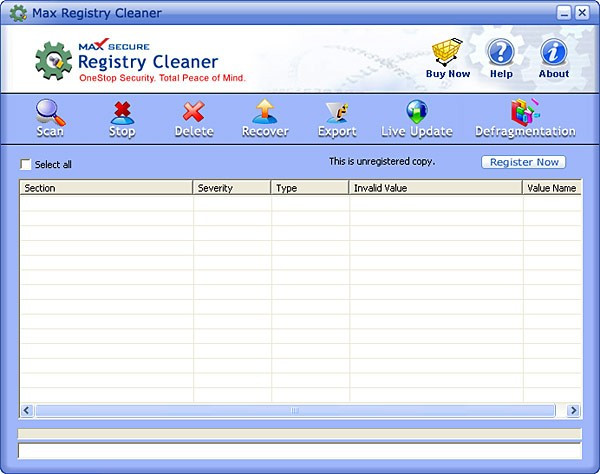This screenshot has height=474, width=600.
Task: Click the Stop toolbar icon
Action: 122,118
